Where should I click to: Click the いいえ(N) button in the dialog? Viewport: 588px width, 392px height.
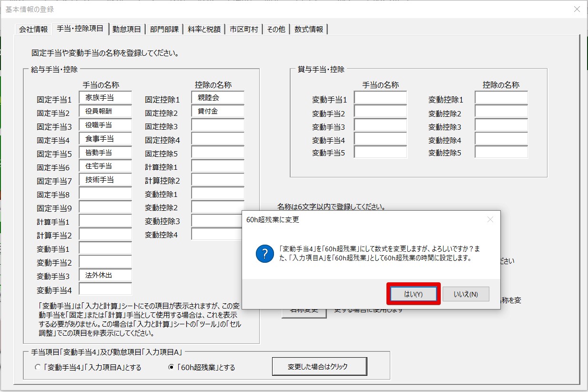point(466,294)
